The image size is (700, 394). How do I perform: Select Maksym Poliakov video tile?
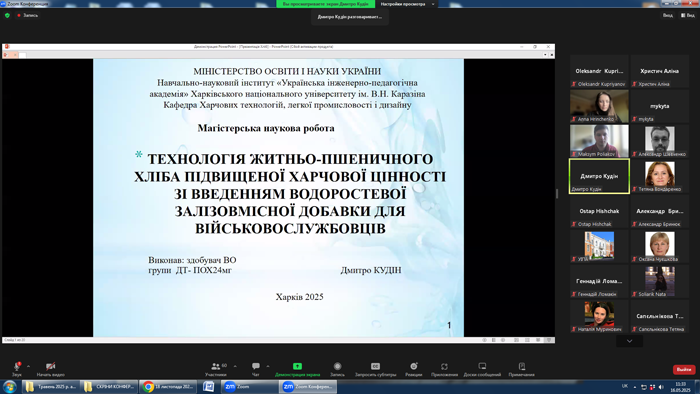pyautogui.click(x=599, y=141)
